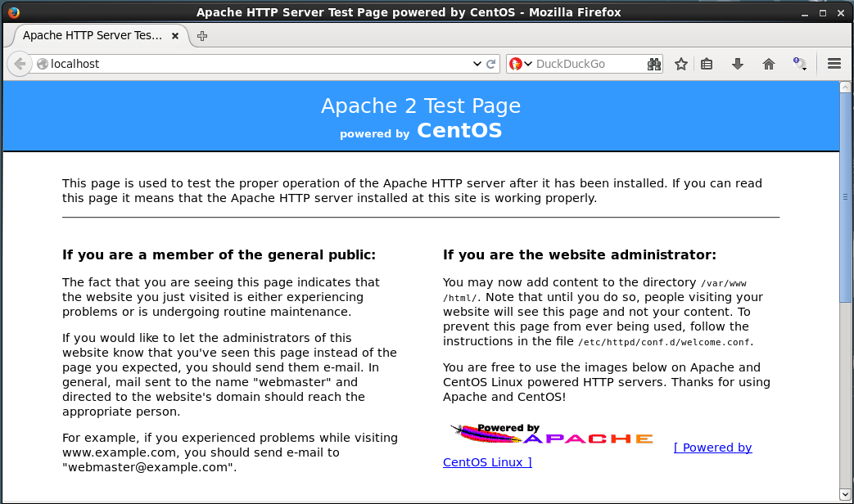The height and width of the screenshot is (504, 854).
Task: Show your bookmarks list
Action: (x=707, y=64)
